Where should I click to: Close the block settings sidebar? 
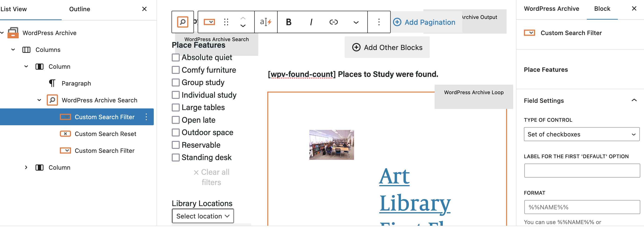click(x=634, y=8)
